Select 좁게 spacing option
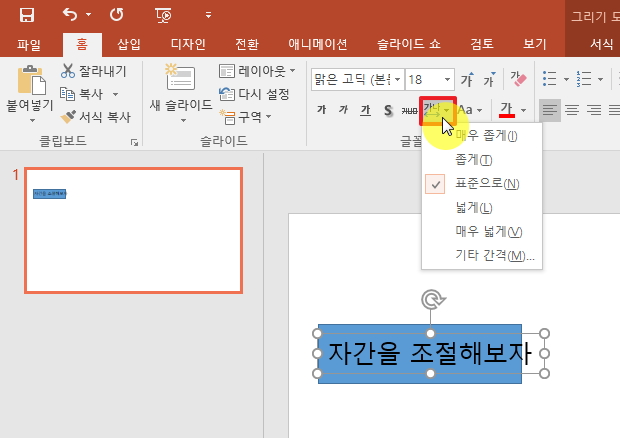 (482, 160)
